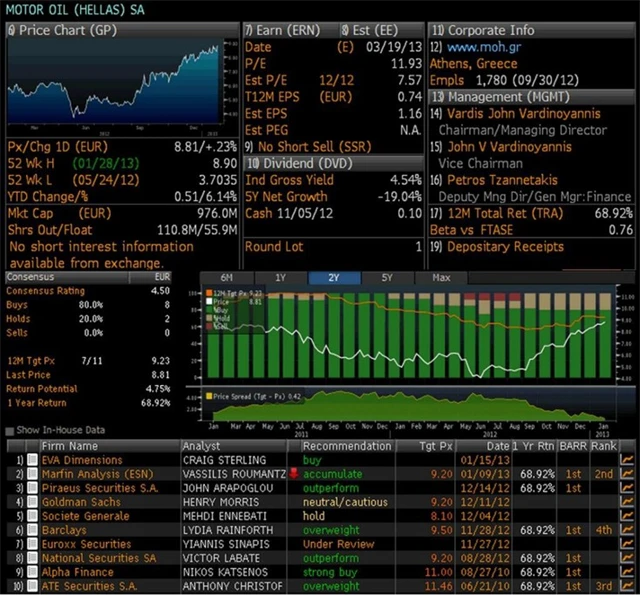640x595 pixels.
Task: Switch chart range to 5Y tab
Action: coord(385,277)
